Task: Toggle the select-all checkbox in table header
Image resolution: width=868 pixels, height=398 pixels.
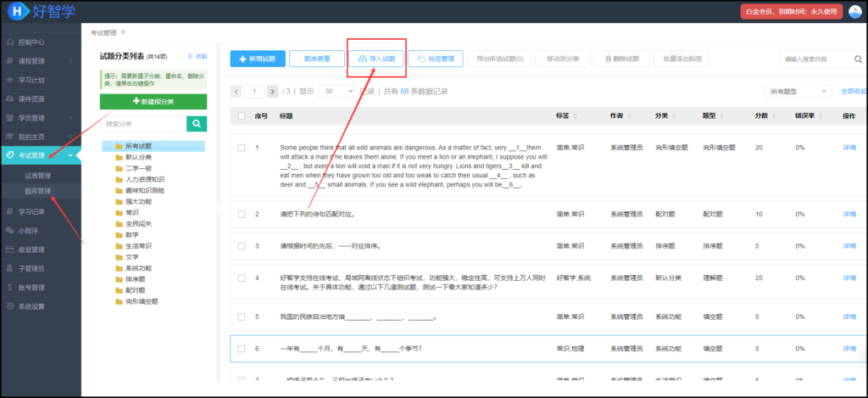Action: point(242,115)
